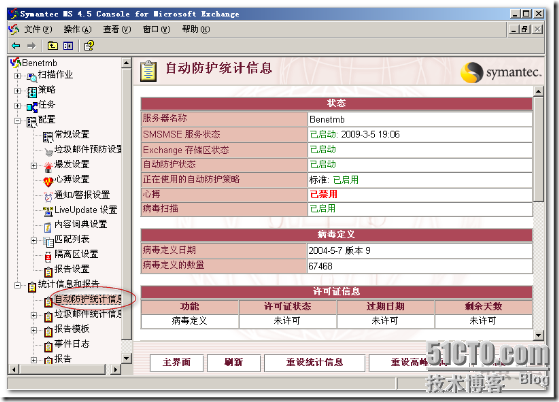
Task: Click the 过期日期 column header
Action: coord(385,306)
